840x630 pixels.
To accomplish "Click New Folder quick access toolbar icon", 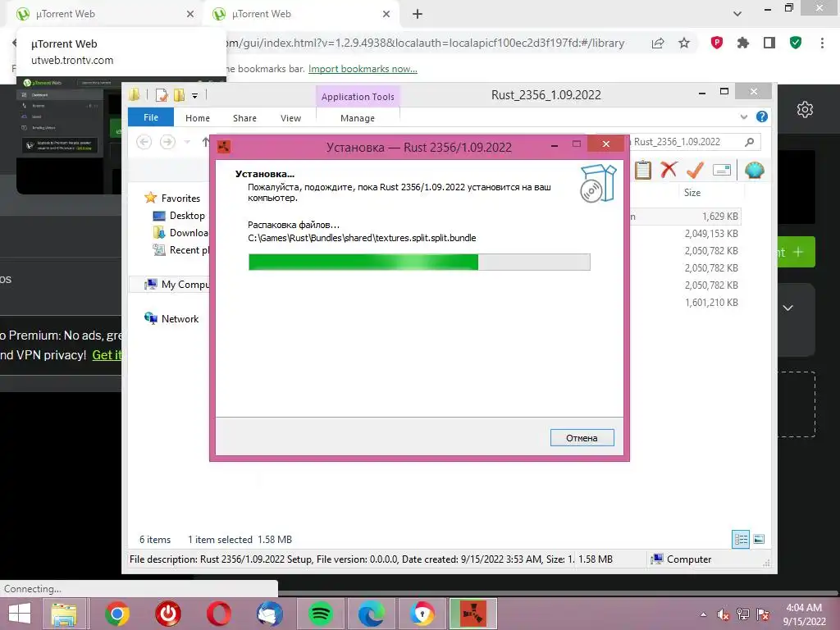I will coord(179,95).
